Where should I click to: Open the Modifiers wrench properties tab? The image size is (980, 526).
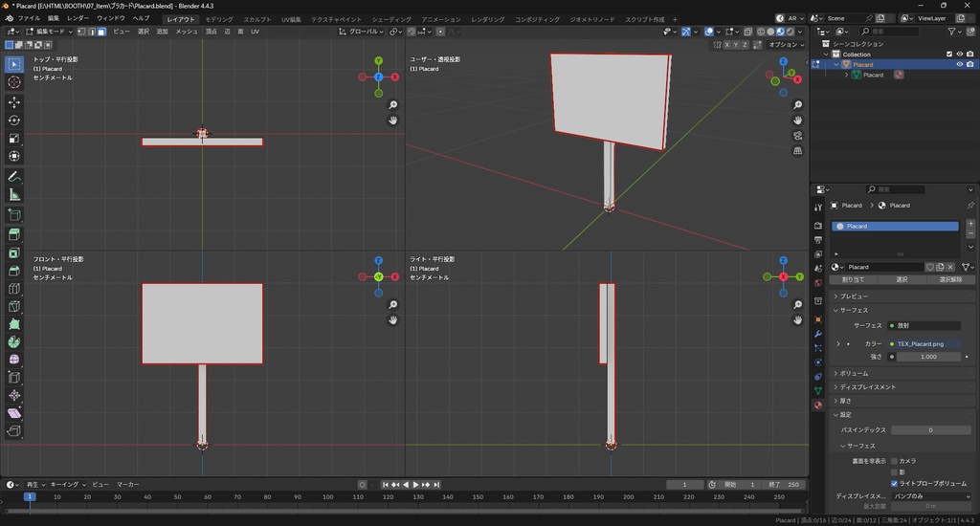(x=817, y=334)
